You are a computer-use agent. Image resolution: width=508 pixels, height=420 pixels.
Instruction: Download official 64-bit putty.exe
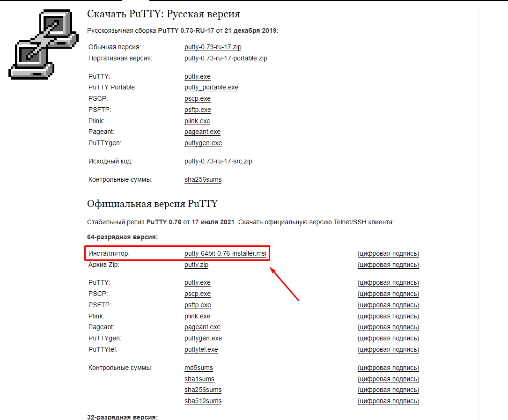pos(197,283)
